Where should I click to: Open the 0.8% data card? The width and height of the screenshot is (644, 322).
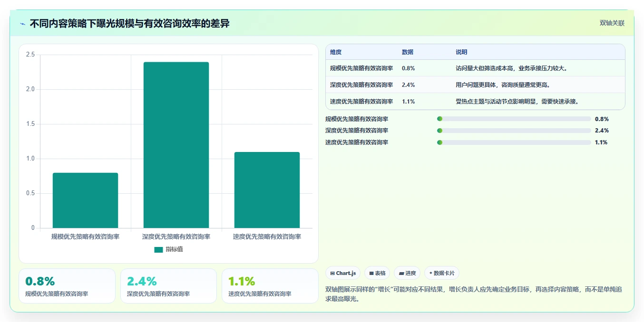coord(67,286)
